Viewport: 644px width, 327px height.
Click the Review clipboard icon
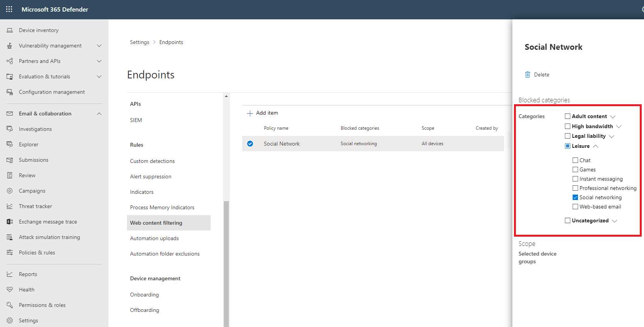(x=10, y=175)
